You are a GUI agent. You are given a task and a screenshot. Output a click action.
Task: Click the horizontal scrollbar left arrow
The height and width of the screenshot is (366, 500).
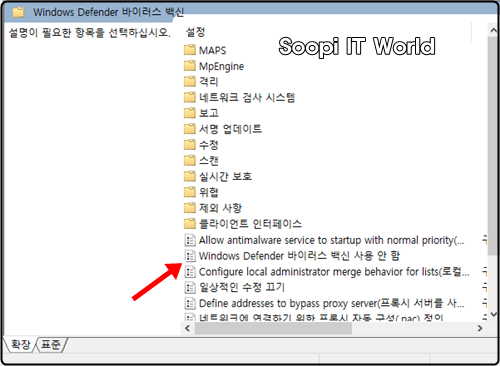tap(188, 328)
